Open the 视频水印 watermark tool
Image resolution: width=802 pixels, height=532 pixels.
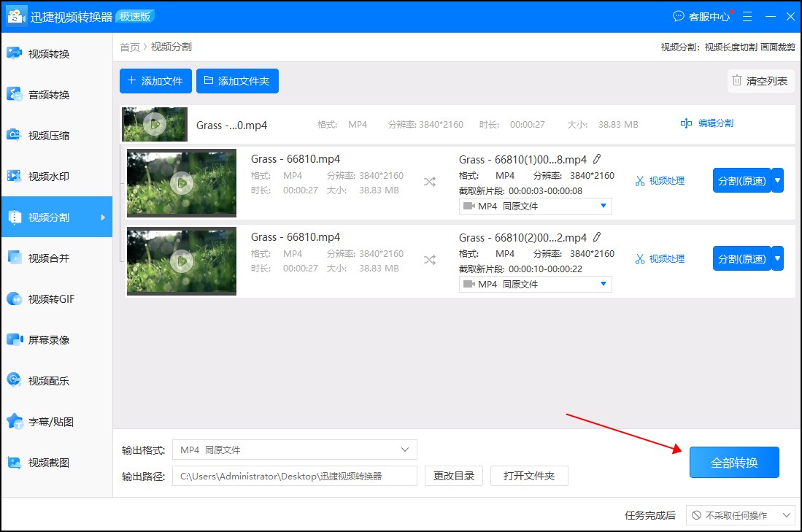click(x=44, y=175)
